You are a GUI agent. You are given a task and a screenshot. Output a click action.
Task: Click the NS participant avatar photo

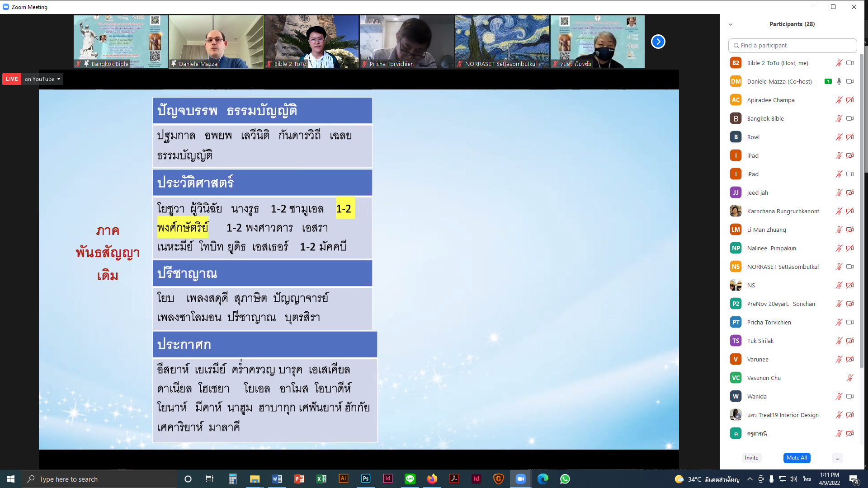(736, 285)
